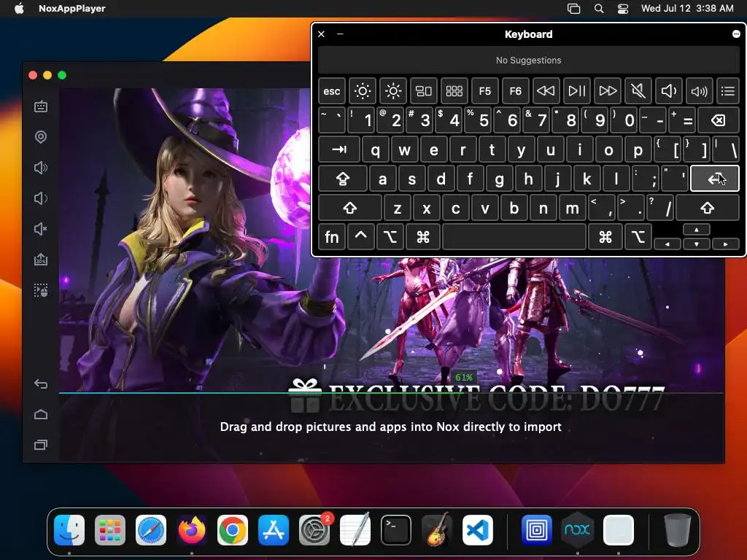Screen dimensions: 747x560
Task: Open Nox app from the Dock
Action: click(578, 530)
